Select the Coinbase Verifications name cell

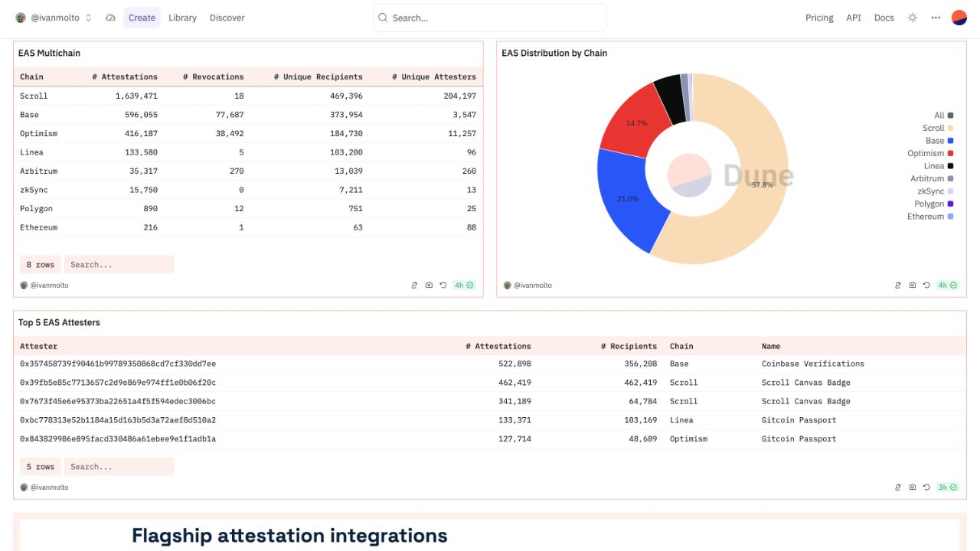[813, 364]
